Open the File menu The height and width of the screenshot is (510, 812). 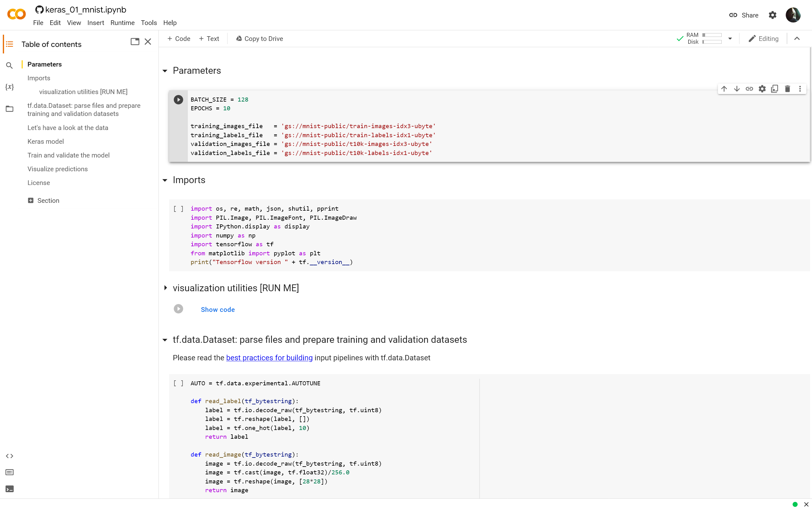[x=38, y=22]
